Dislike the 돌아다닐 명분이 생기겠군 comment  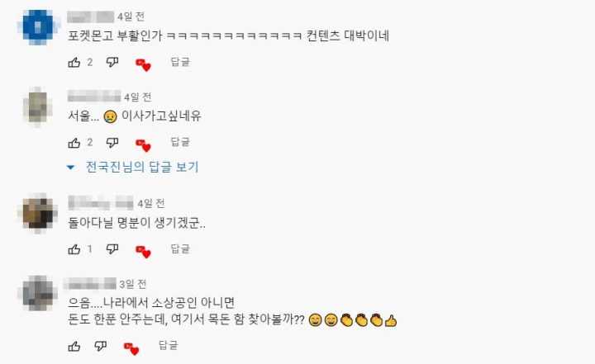pos(112,249)
